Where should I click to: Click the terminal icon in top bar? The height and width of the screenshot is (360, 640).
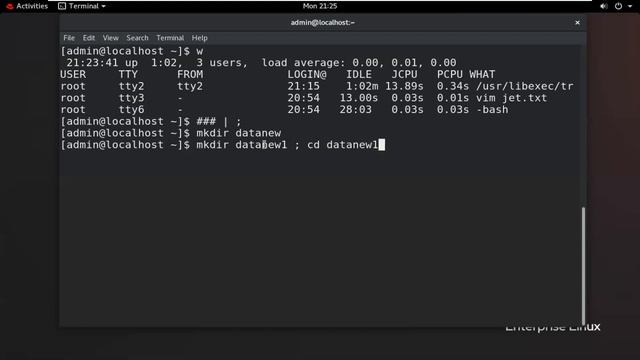[x=62, y=6]
